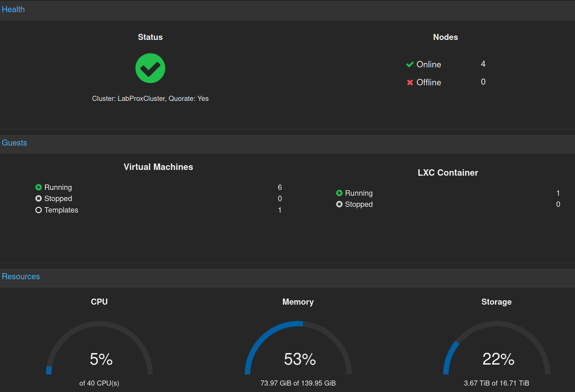Click the Online nodes label
The image size is (575, 392).
[428, 64]
